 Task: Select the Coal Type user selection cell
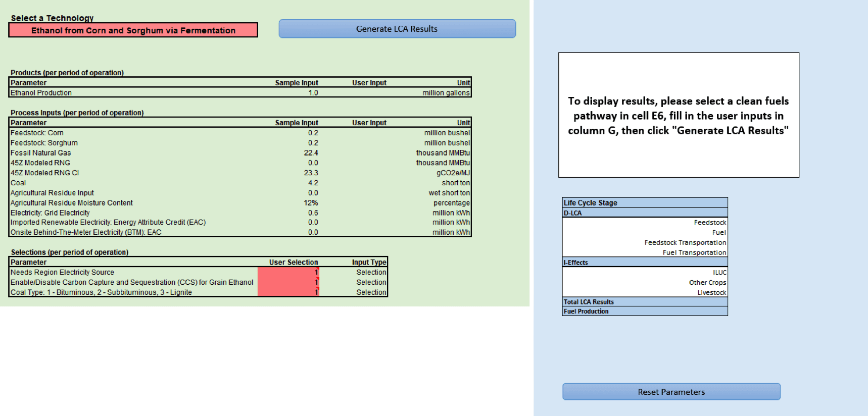point(288,292)
